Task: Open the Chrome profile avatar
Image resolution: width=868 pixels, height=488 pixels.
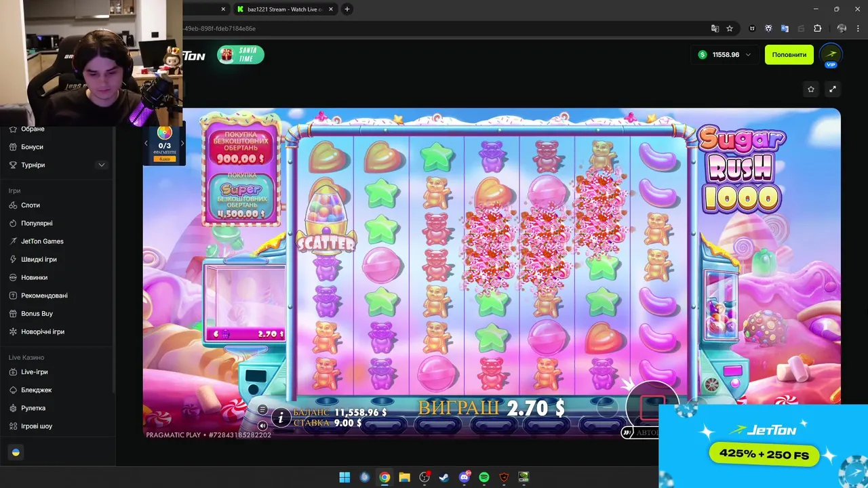Action: coord(842,28)
